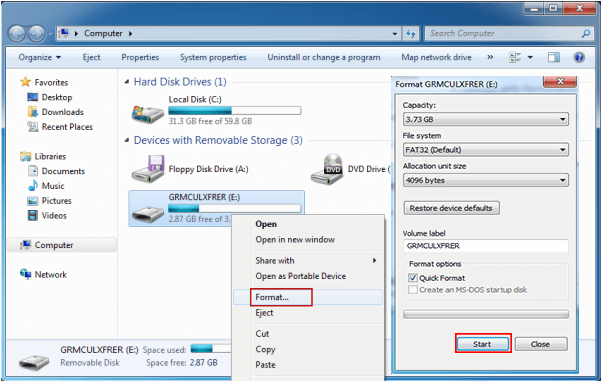
Task: Click the Favorites star icon
Action: point(25,82)
